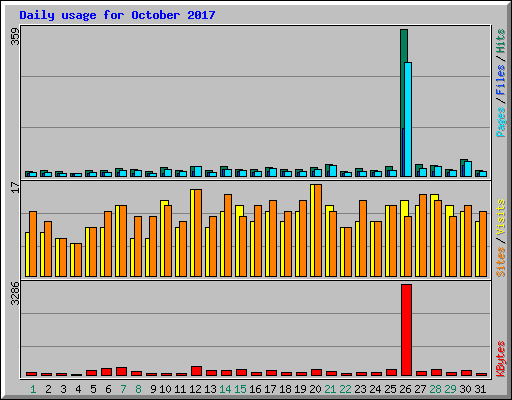Click day 23 on the x-axis
Image resolution: width=512 pixels, height=400 pixels.
coord(360,389)
